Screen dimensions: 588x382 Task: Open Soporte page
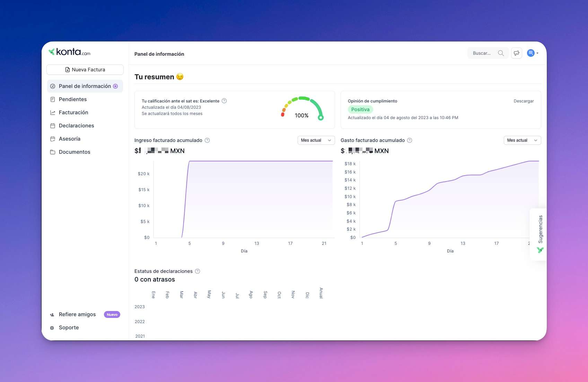(x=69, y=328)
